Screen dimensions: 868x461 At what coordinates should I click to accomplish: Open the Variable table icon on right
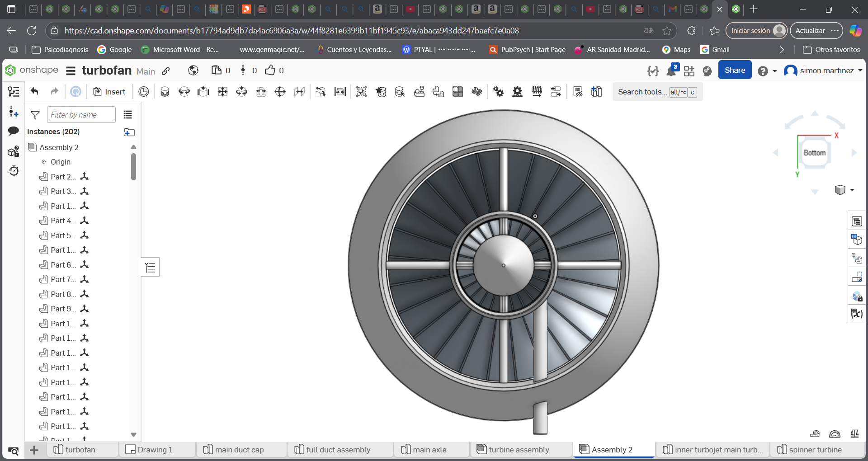click(857, 313)
